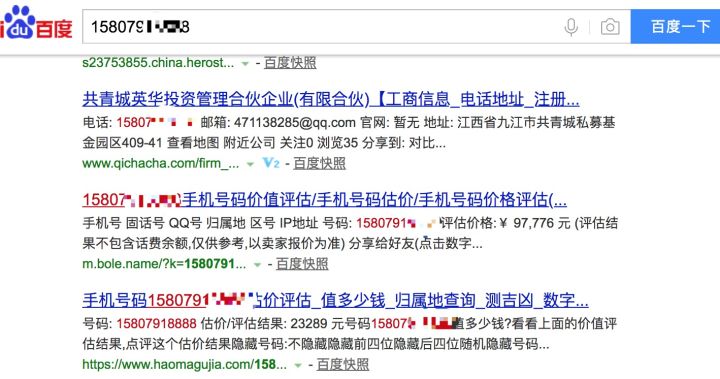Click the red number 15807918888 in snippet

tap(157, 323)
